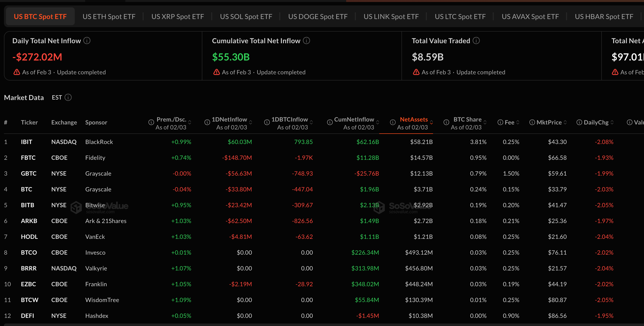The image size is (644, 326).
Task: Click info icon before 1DNetInflow column header
Action: click(x=207, y=122)
